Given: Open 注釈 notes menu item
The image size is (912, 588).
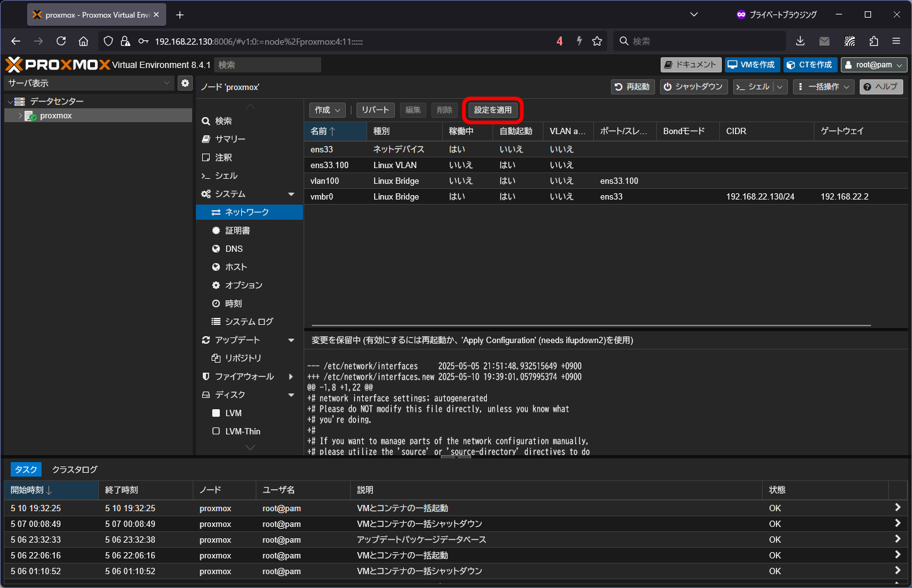Looking at the screenshot, I should point(249,157).
